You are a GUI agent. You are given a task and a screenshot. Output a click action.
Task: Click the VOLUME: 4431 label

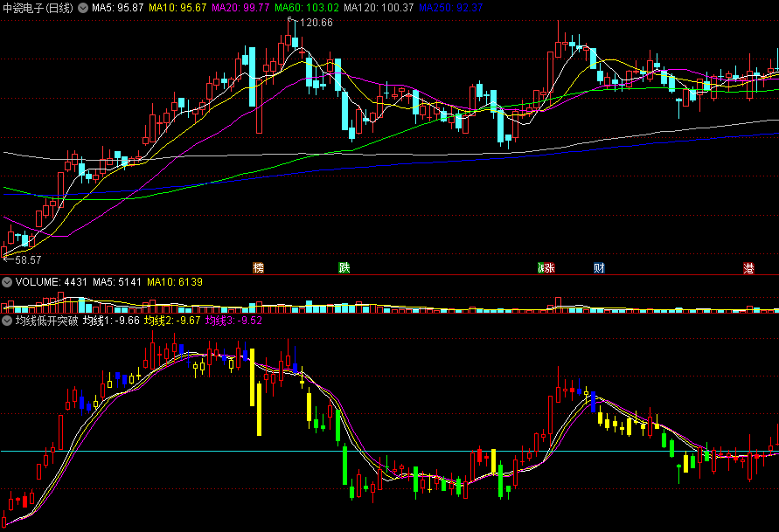coord(52,282)
